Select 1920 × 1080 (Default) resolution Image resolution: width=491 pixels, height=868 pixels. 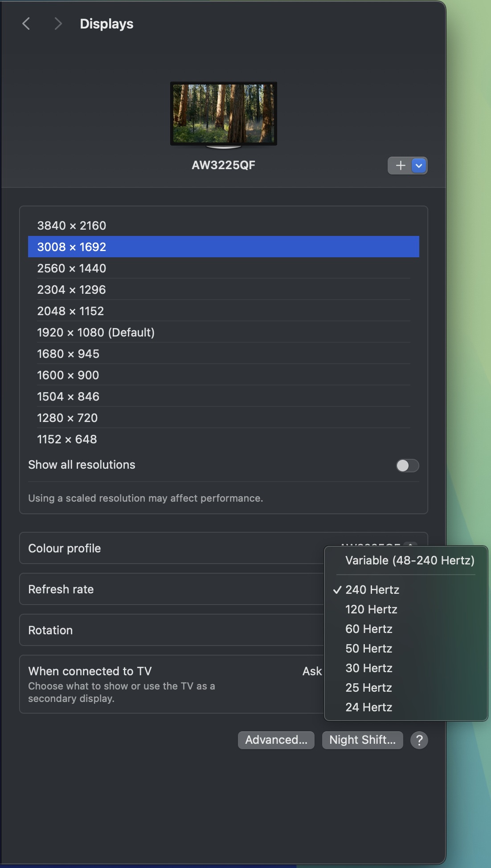[96, 333]
